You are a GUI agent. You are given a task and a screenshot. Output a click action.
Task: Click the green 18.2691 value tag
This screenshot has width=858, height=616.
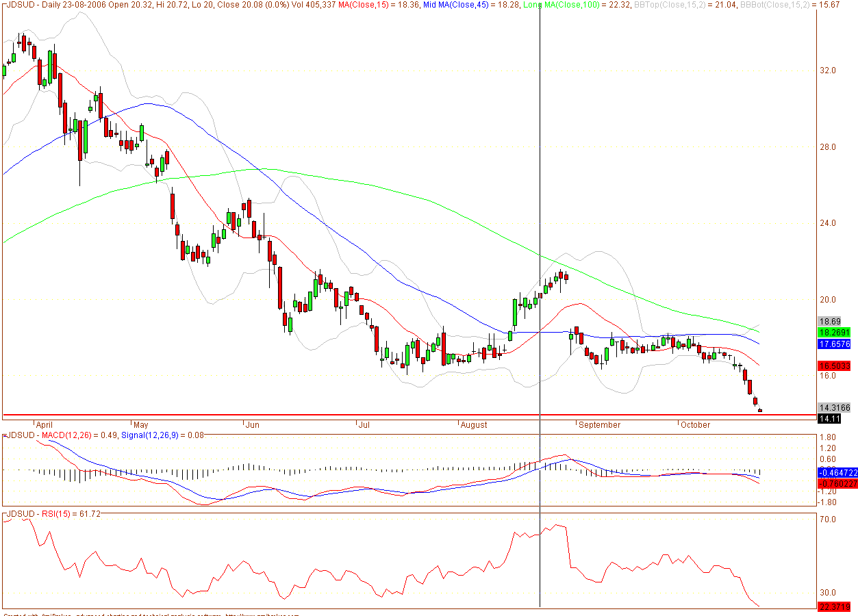[x=835, y=332]
